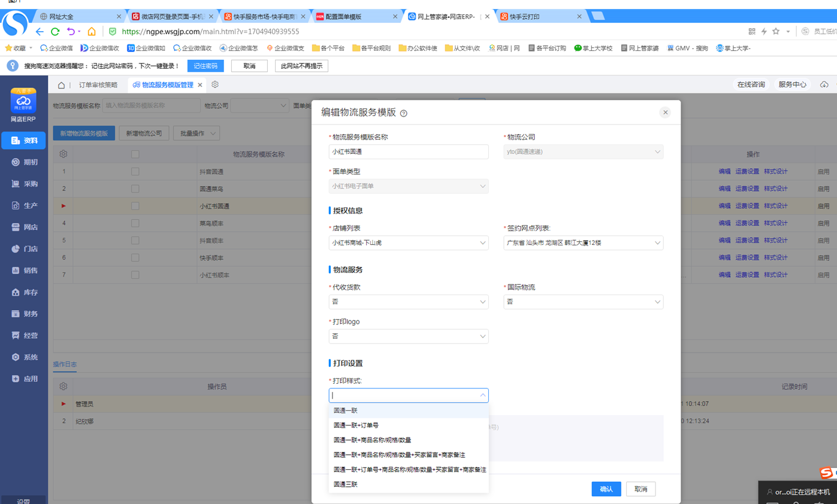Click 确认 to save the template

[606, 489]
